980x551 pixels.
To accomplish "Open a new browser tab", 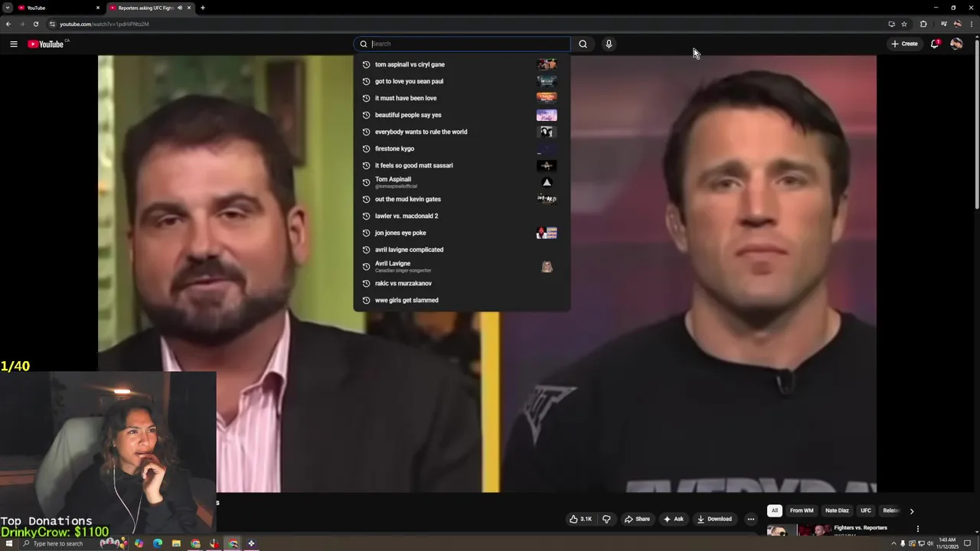I will 203,8.
